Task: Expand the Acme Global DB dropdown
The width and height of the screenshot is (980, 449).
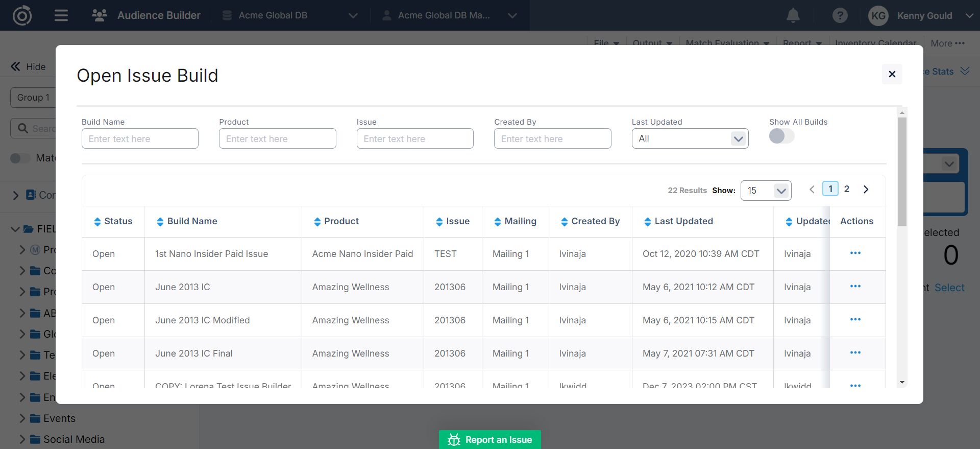Action: coord(353,15)
